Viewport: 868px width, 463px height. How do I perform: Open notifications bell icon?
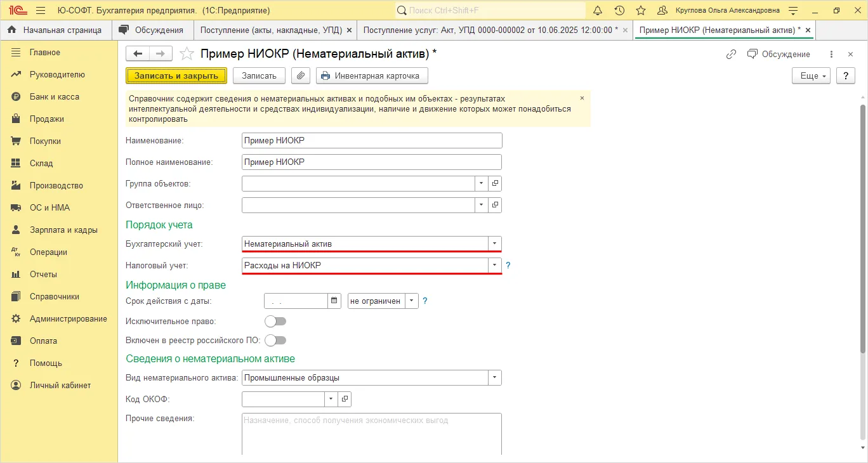pos(598,10)
